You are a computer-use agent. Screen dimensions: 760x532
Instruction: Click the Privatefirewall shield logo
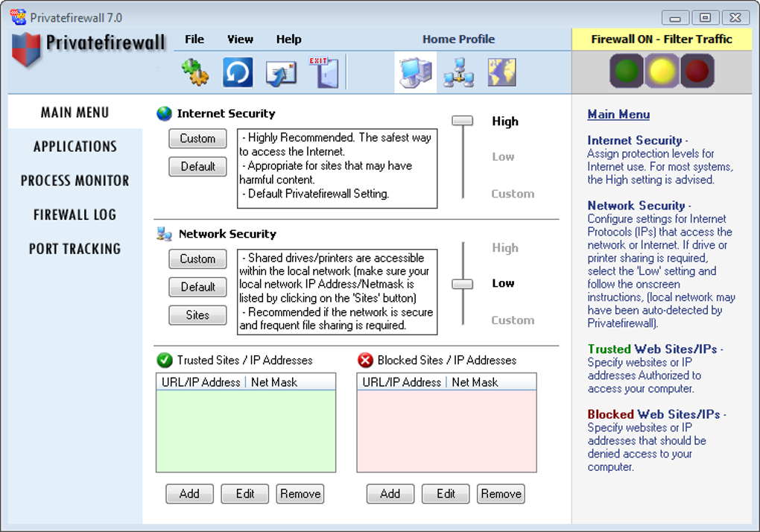click(x=25, y=49)
